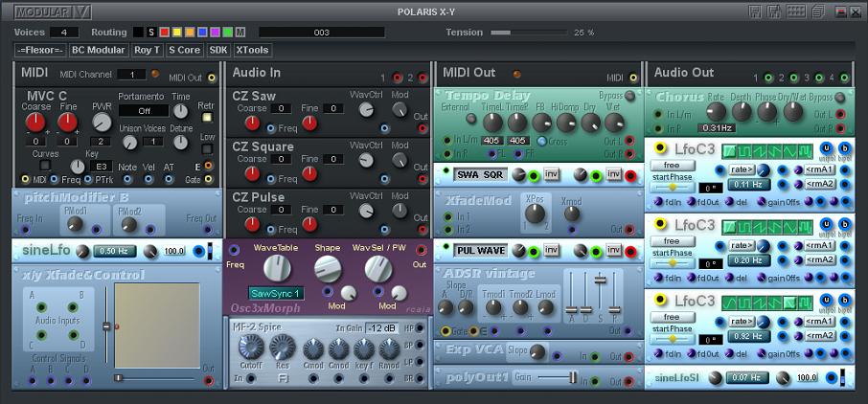Toggle the Low switch in MVC C
The height and width of the screenshot is (404, 868).
207,149
